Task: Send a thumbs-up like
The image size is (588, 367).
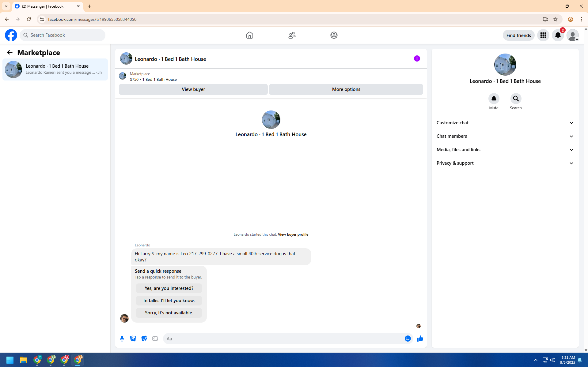Action: tap(420, 339)
